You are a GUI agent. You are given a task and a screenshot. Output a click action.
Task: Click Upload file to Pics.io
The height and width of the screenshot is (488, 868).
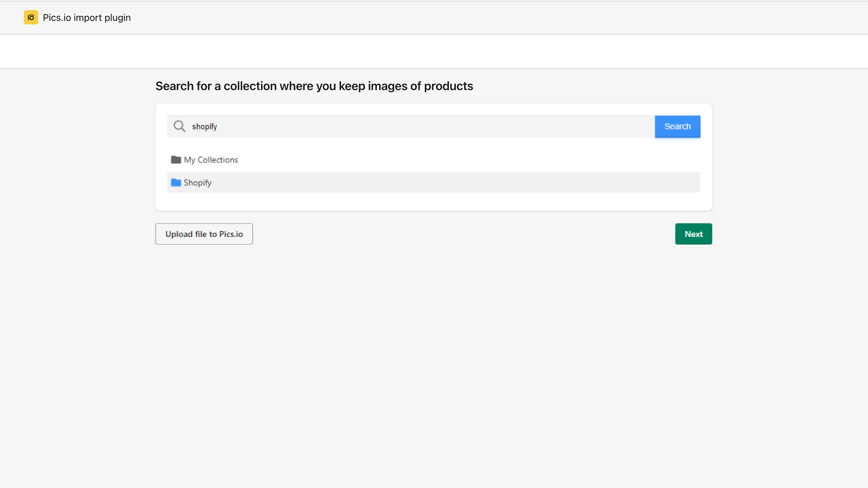click(203, 234)
